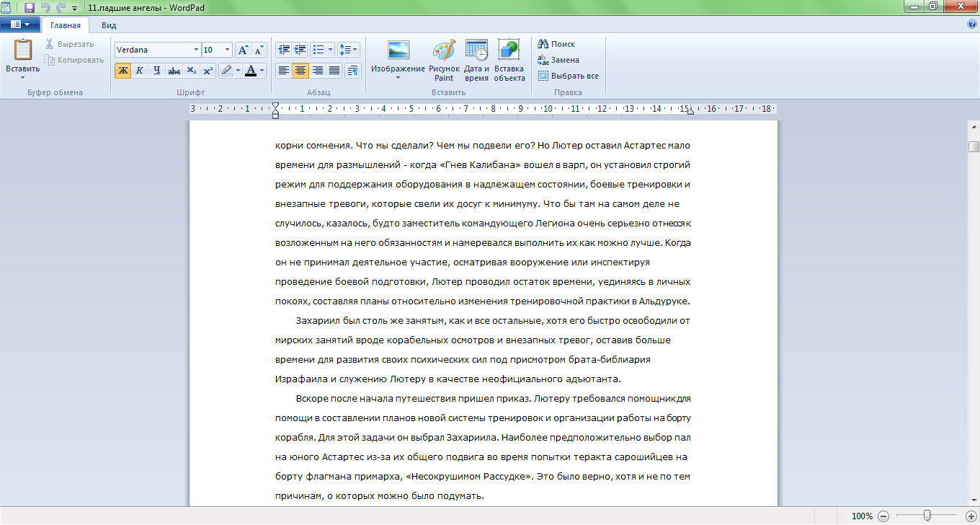The width and height of the screenshot is (980, 525).
Task: Open the WordPad file menu button
Action: coord(19,25)
